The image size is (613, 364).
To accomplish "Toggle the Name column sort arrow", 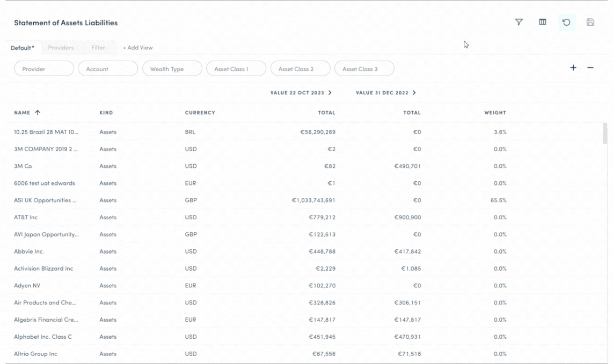I will tap(38, 113).
